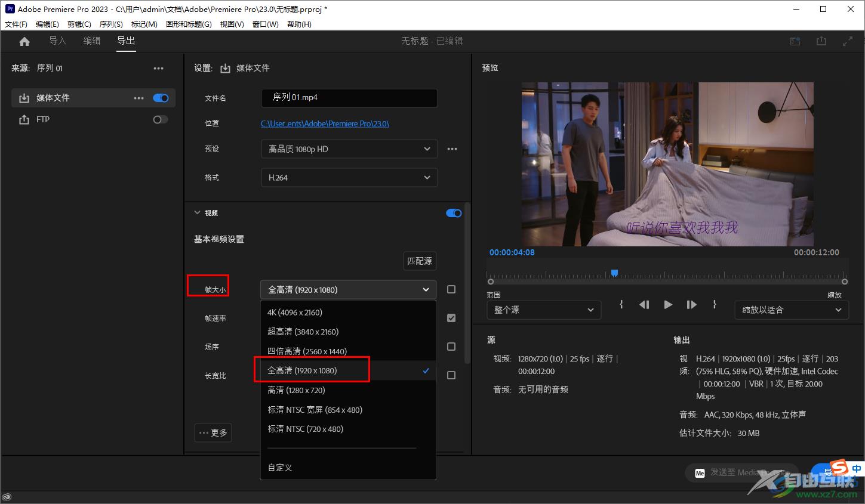The width and height of the screenshot is (865, 504).
Task: Collapse the 视频 section chevron
Action: pos(197,213)
